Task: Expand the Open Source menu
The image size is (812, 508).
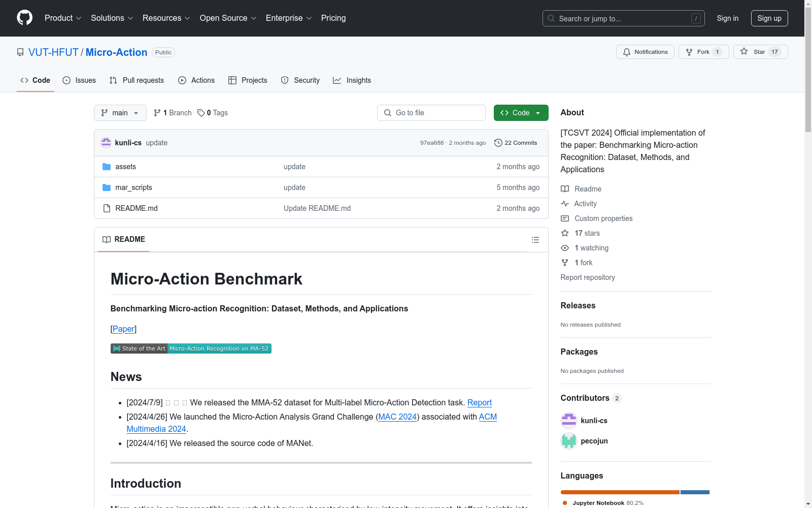Action: click(x=228, y=18)
